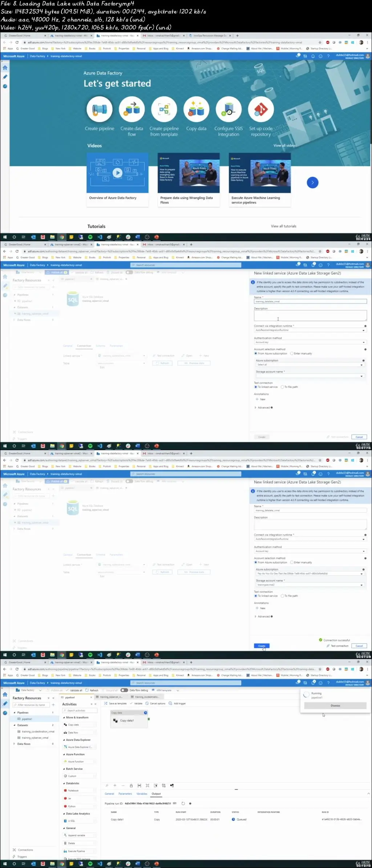372x868 pixels.
Task: Click the refresh icon next to Pipeline run ID
Action: click(x=183, y=803)
